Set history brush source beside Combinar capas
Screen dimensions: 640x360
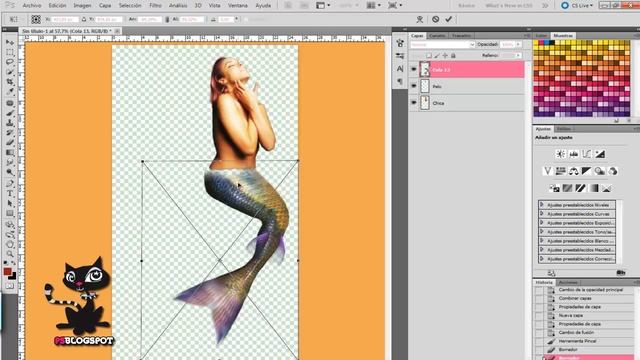pos(540,298)
